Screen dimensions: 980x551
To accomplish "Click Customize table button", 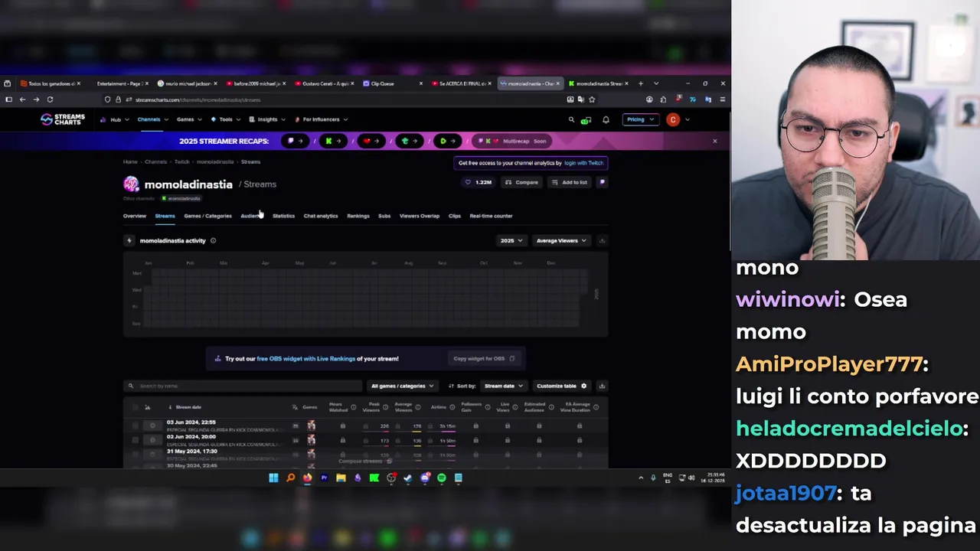I will coord(562,386).
